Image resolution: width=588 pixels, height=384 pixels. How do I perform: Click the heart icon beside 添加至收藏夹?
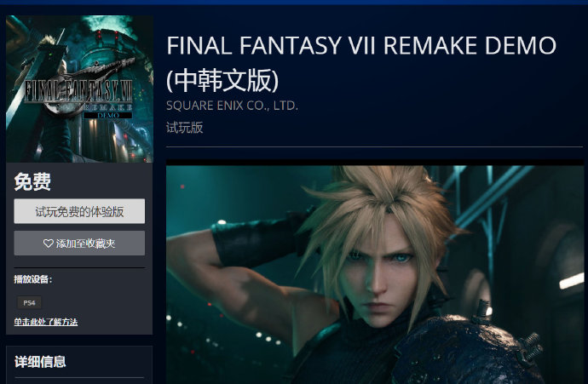tap(48, 244)
